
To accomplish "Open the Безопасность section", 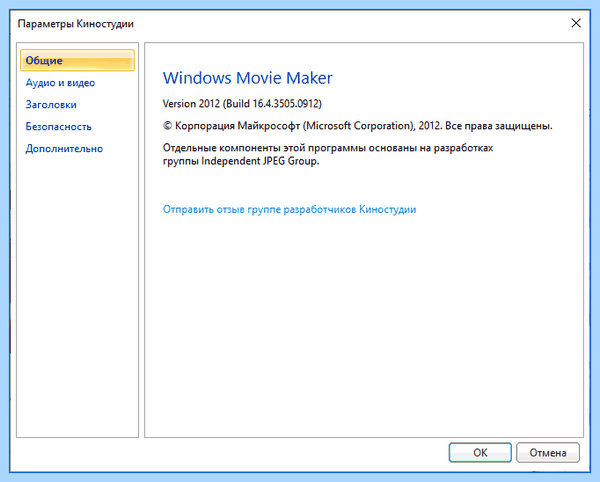I will pyautogui.click(x=59, y=127).
